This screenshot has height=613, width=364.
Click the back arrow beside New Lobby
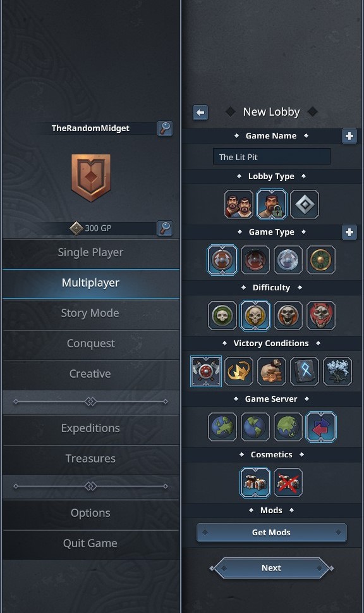(200, 113)
